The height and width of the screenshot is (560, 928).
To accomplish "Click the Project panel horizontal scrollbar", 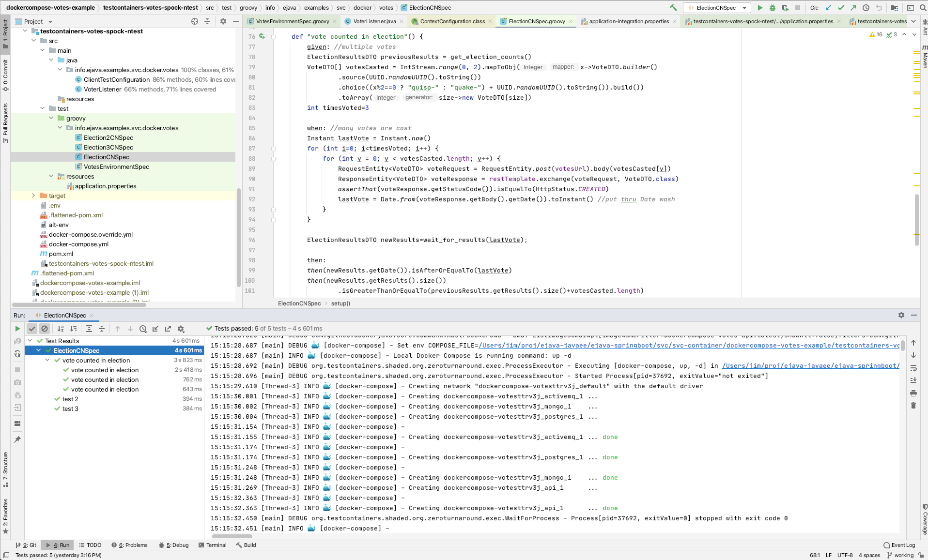I will (79, 305).
